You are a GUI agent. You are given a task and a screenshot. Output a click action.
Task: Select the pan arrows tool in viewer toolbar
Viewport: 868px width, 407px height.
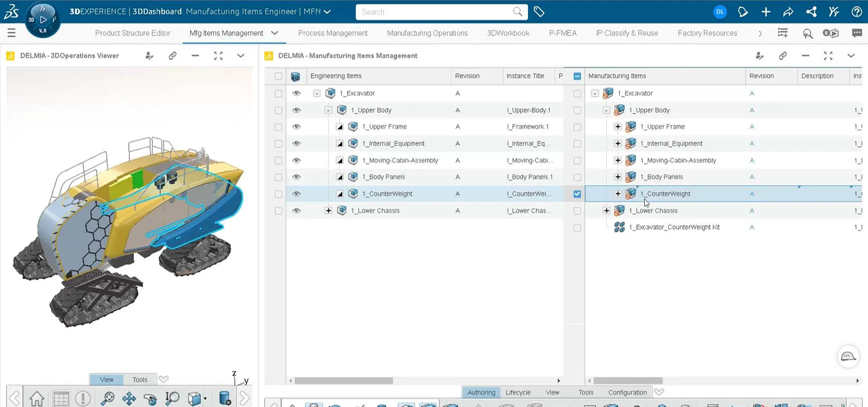click(129, 398)
